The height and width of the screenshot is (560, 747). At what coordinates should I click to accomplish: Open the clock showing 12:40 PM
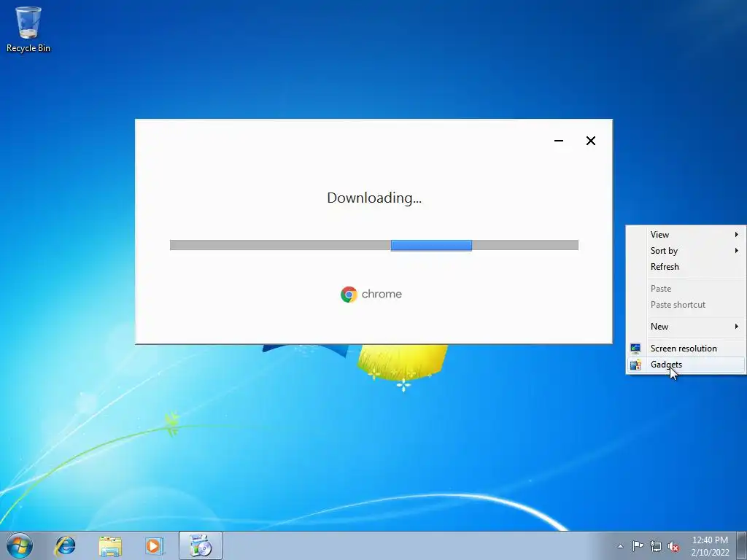pyautogui.click(x=710, y=545)
